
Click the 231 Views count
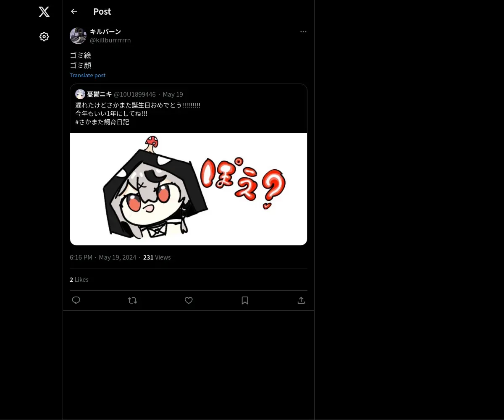pyautogui.click(x=157, y=257)
